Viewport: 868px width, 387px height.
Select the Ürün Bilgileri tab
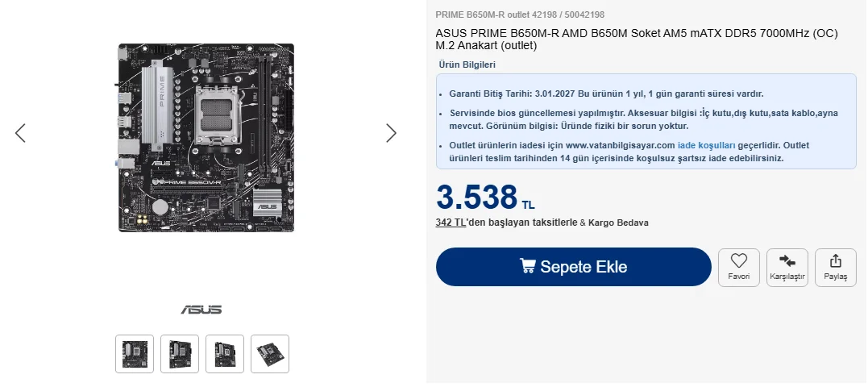467,64
